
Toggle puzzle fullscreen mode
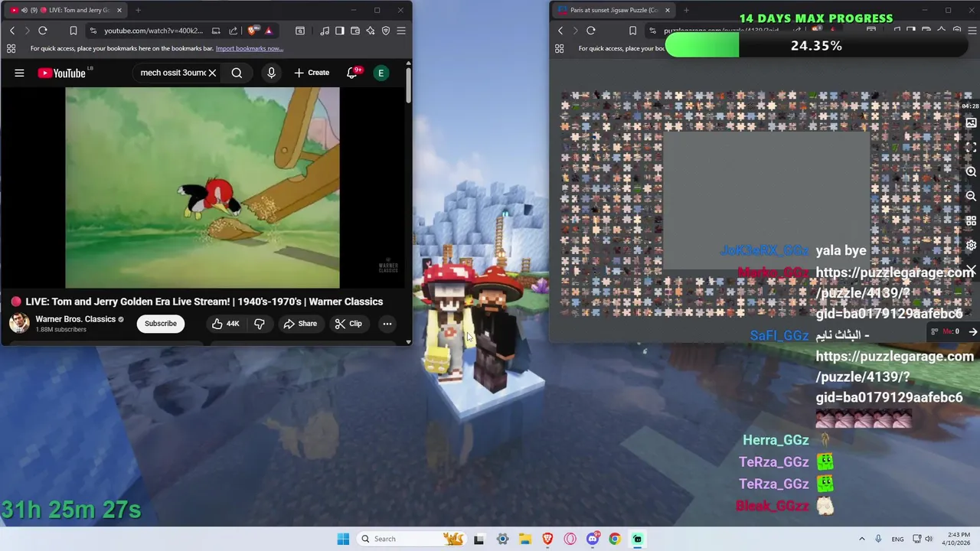[971, 147]
